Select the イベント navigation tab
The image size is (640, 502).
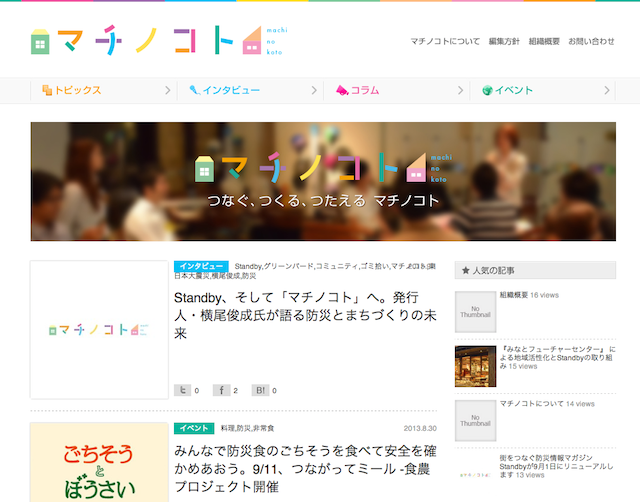[543, 90]
